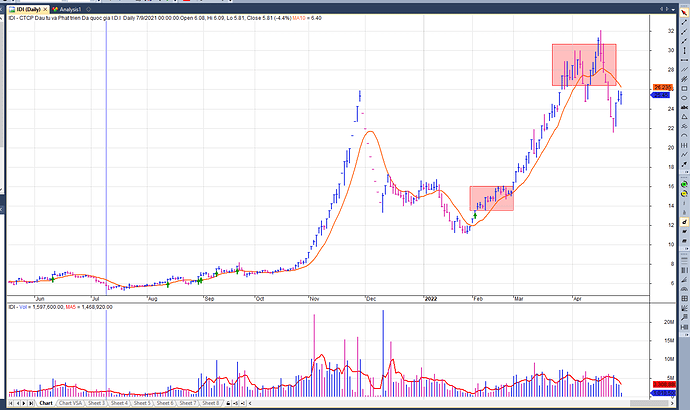Select the IDI (Daily) chart tab
Viewport: 690px width, 410px height.
24,8
